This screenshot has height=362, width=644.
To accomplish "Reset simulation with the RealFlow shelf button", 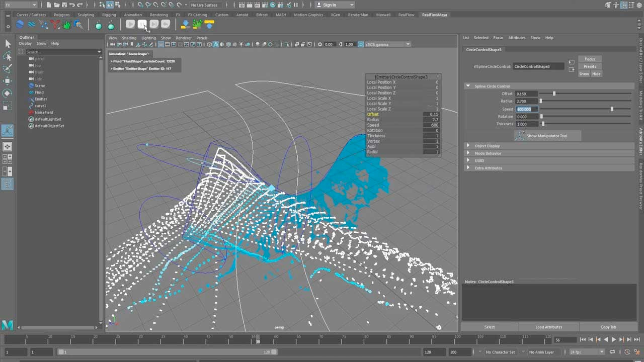I will [166, 24].
